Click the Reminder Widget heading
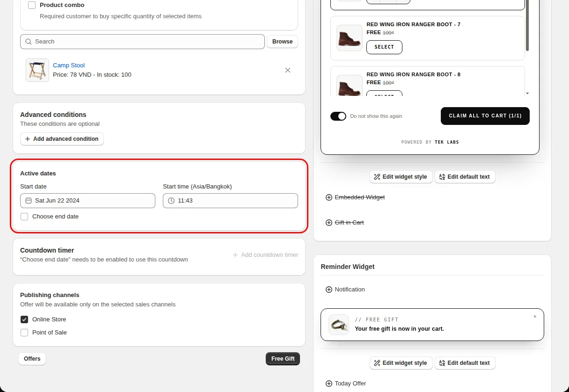This screenshot has height=392, width=569. coord(348,267)
